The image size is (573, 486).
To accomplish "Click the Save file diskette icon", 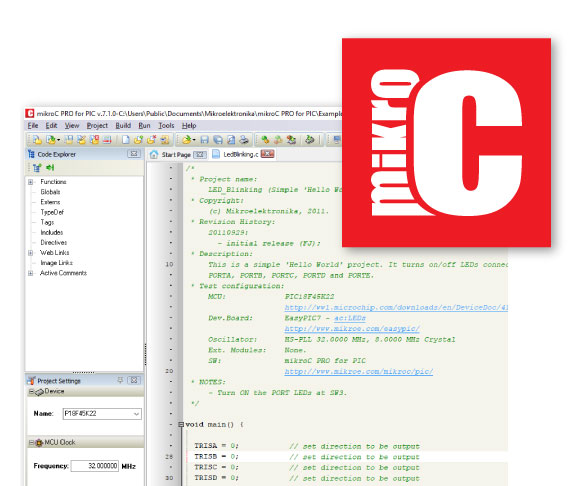I will (205, 140).
